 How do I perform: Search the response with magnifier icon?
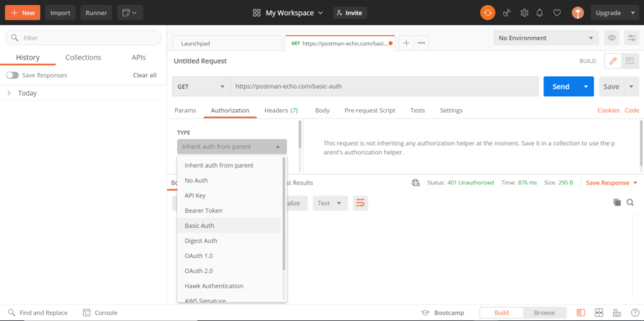click(x=630, y=202)
